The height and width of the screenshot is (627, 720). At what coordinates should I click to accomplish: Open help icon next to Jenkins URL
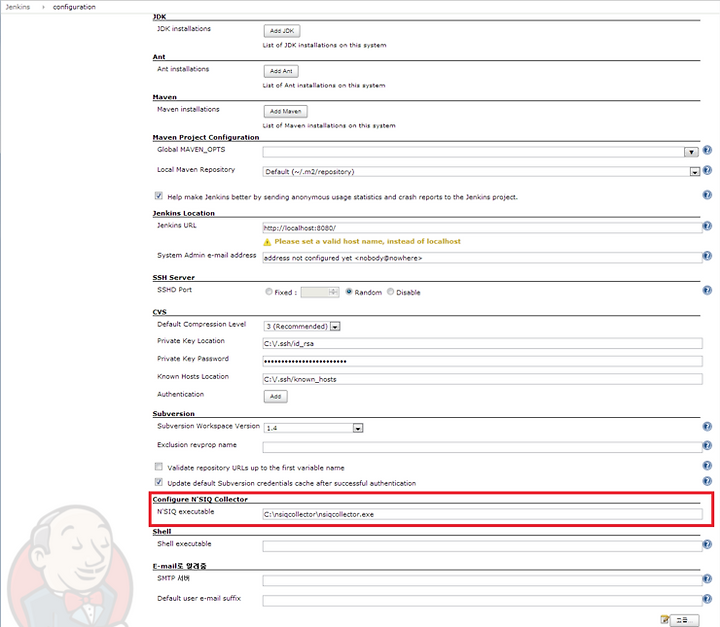click(x=707, y=226)
